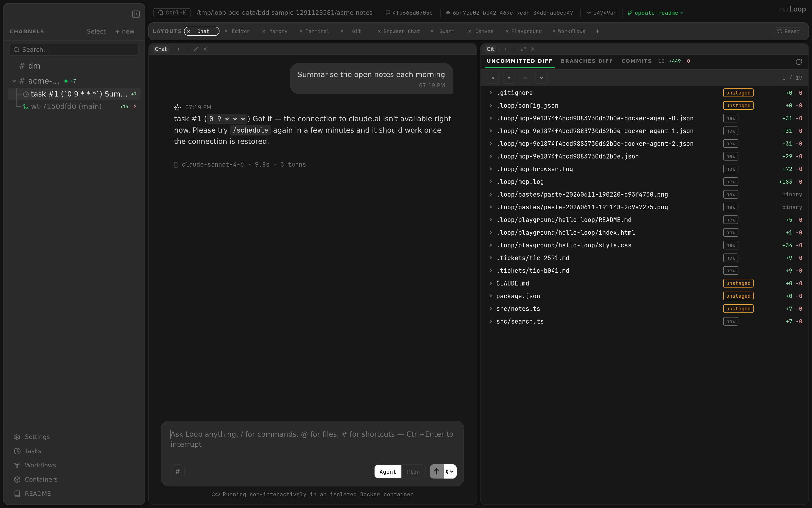Open the Browser Chat layout
Screen dimensions: 812x508
[401, 31]
